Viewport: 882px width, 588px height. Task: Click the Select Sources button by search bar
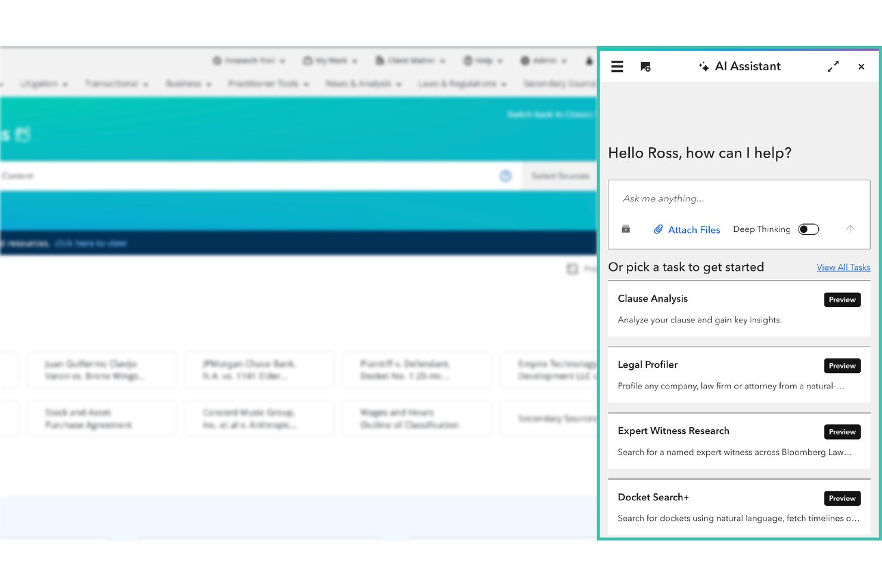(560, 176)
